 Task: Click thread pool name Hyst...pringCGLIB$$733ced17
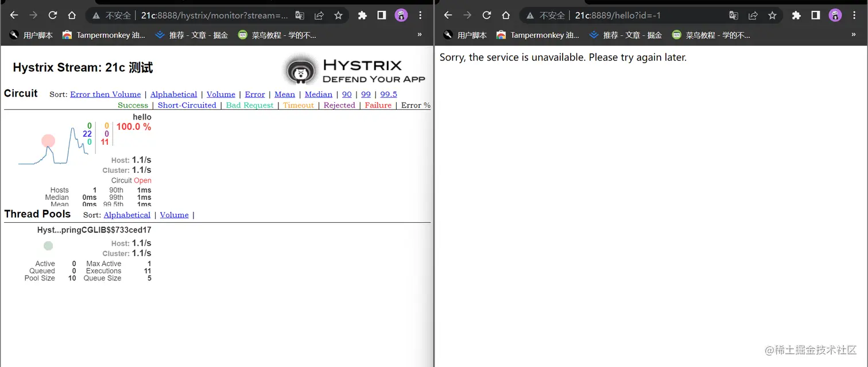pos(94,230)
